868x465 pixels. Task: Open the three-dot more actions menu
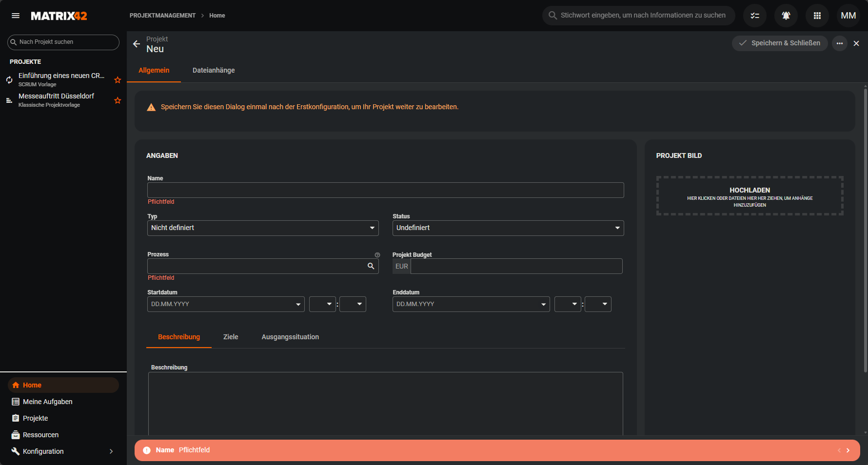point(839,43)
